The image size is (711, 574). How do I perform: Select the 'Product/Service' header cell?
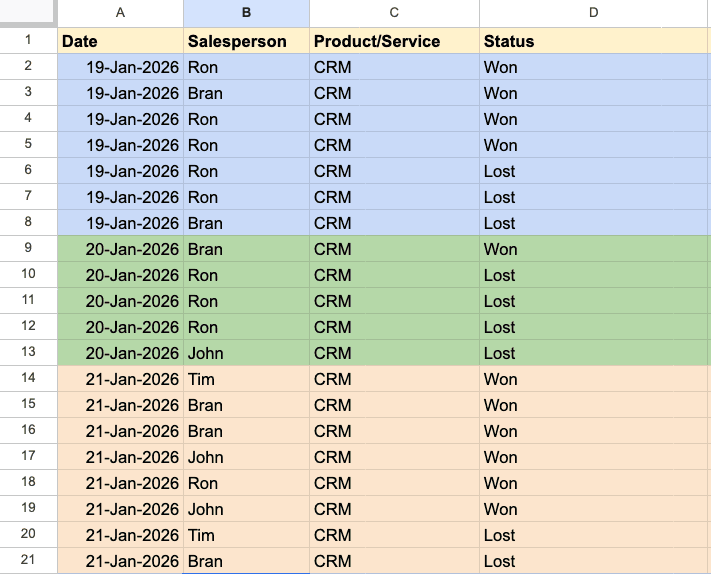[x=394, y=41]
